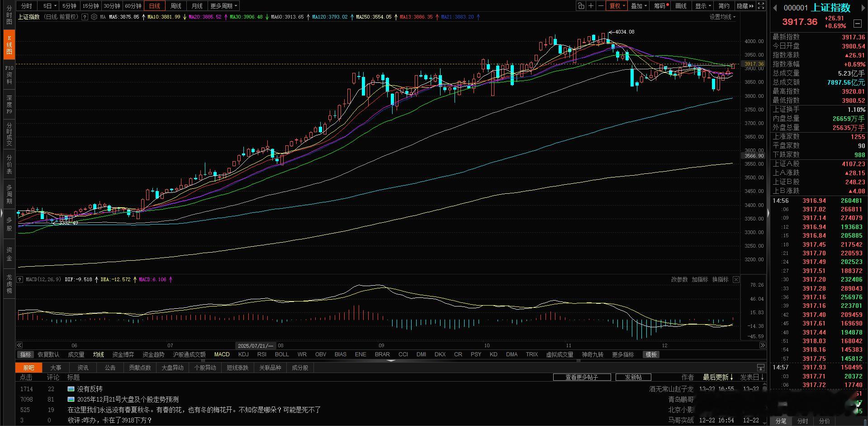Open the help question mark beside 上证指数 title

(x=85, y=17)
